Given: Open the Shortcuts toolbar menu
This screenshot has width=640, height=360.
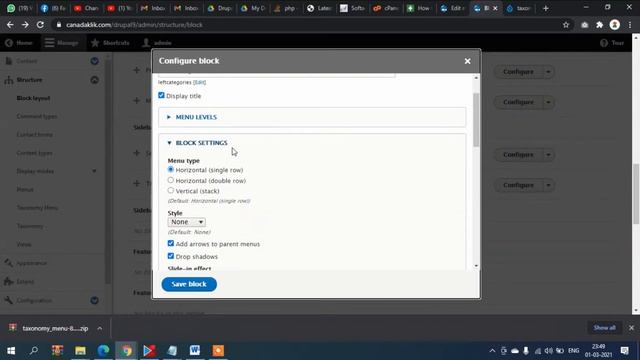Looking at the screenshot, I should (x=110, y=43).
